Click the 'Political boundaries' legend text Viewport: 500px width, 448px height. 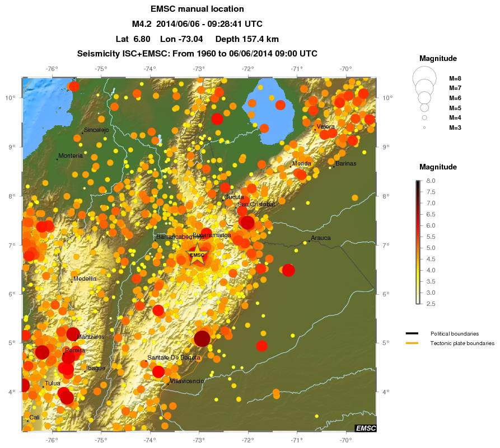pos(455,333)
